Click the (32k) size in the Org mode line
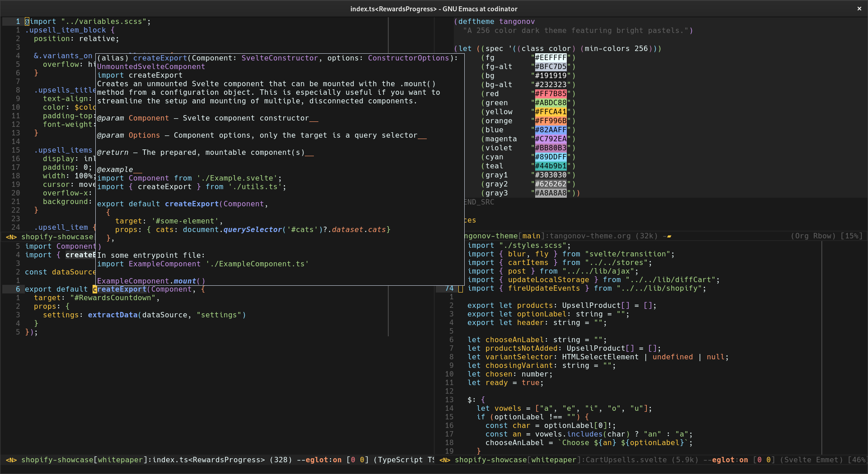 [646, 236]
